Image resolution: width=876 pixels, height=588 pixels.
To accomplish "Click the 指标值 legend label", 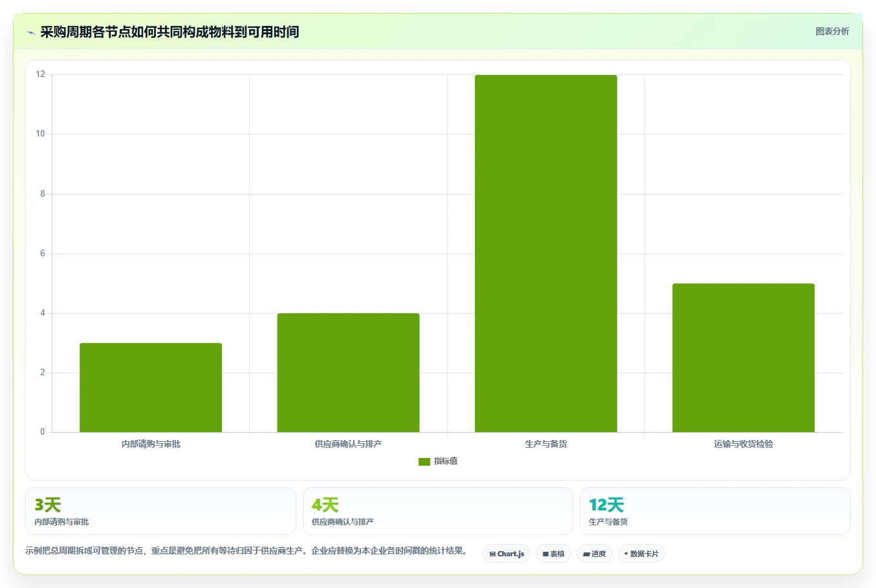I will (446, 461).
